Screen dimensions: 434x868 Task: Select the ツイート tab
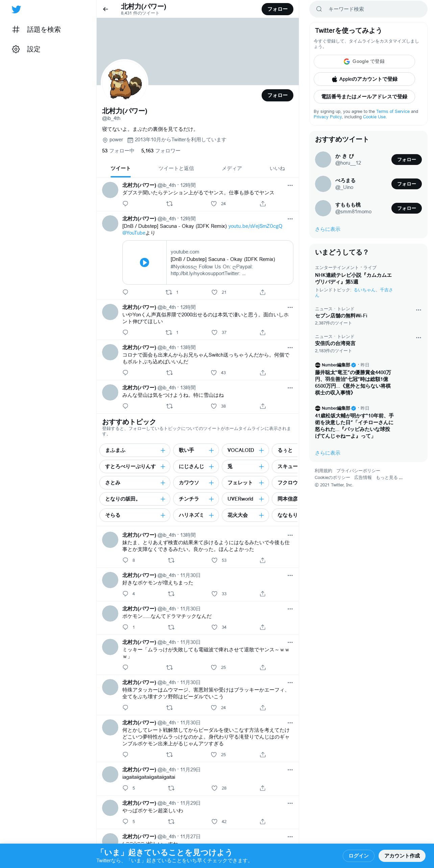(x=120, y=168)
